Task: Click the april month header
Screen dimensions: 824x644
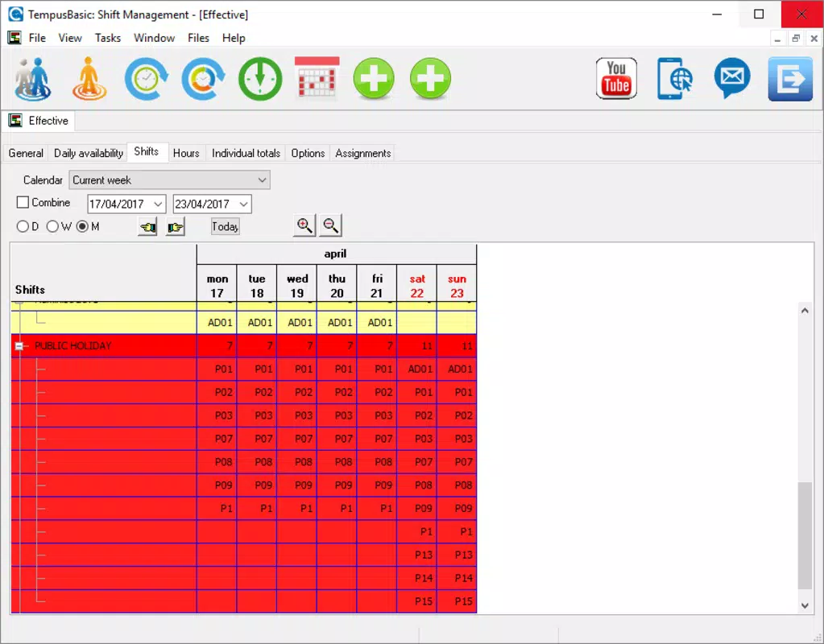Action: [337, 254]
